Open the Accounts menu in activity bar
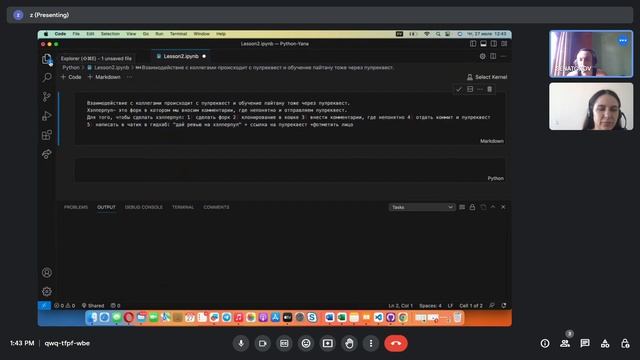640x360 pixels. coord(47,273)
